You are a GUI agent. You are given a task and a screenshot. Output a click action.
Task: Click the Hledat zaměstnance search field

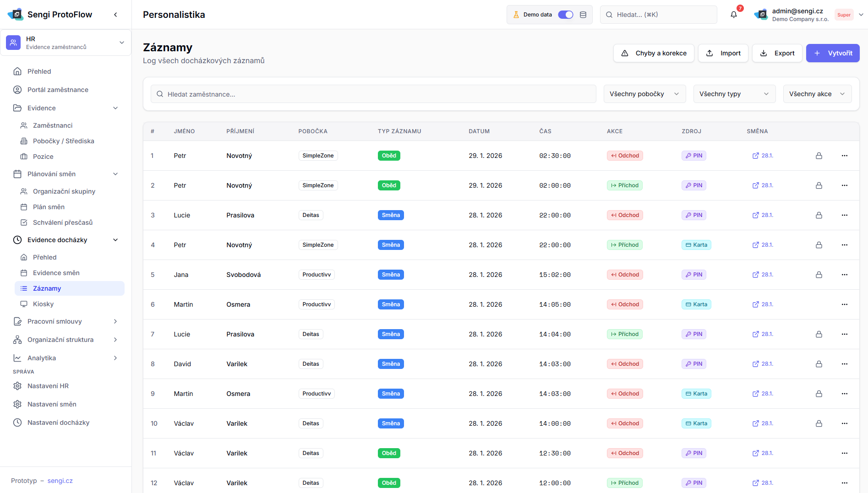[x=373, y=94]
